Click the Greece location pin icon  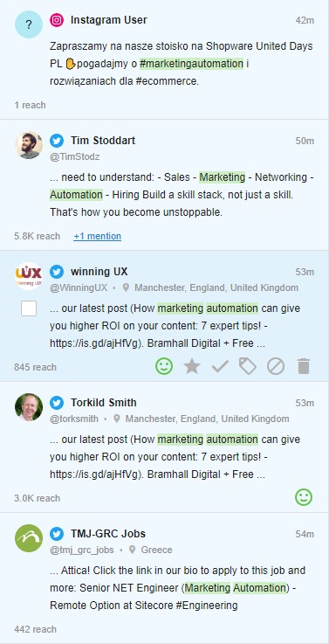[132, 550]
